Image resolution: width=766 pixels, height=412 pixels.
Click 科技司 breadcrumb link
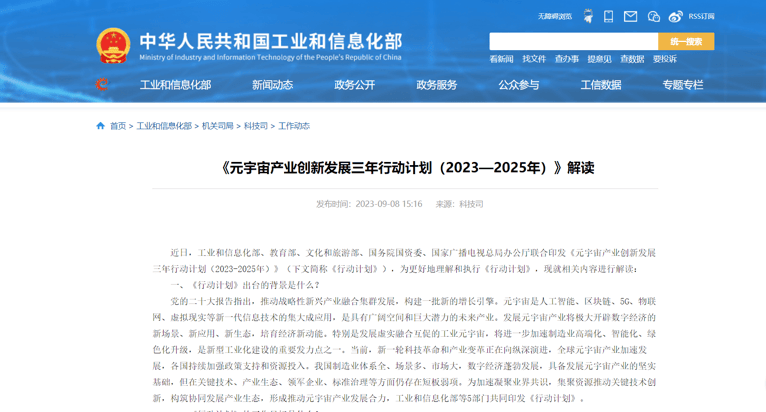coord(255,126)
